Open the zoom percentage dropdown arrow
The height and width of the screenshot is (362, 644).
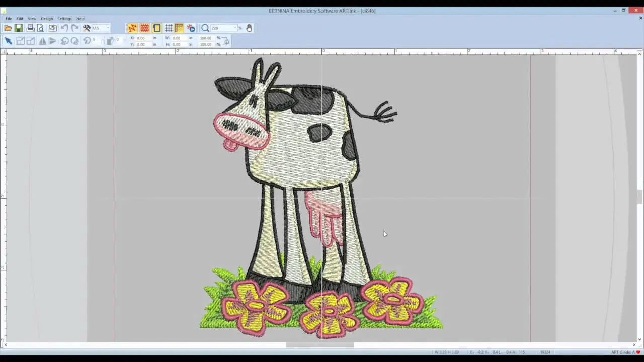tap(235, 28)
